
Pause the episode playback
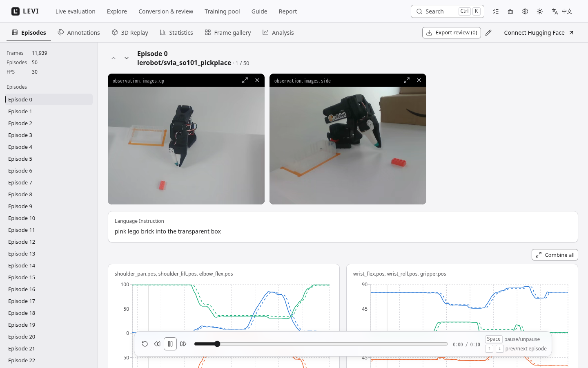(170, 344)
